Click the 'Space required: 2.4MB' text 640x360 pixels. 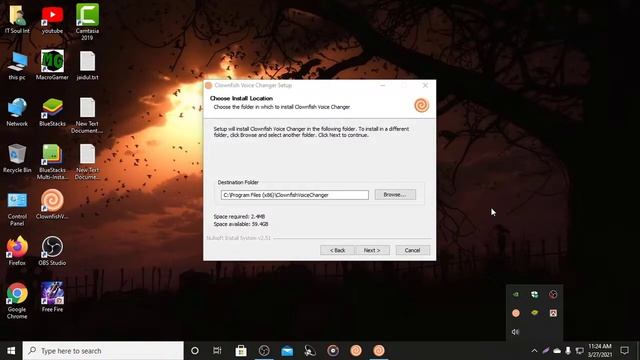coord(239,216)
